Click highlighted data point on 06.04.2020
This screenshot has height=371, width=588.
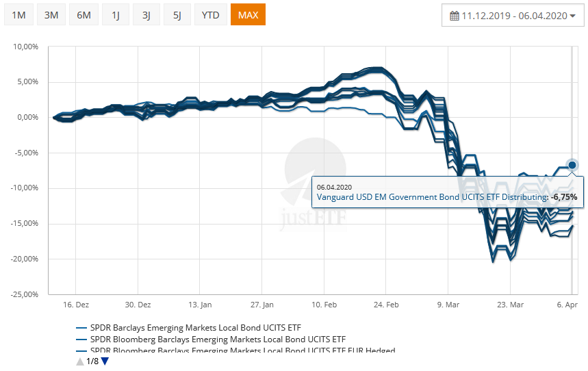pyautogui.click(x=572, y=165)
